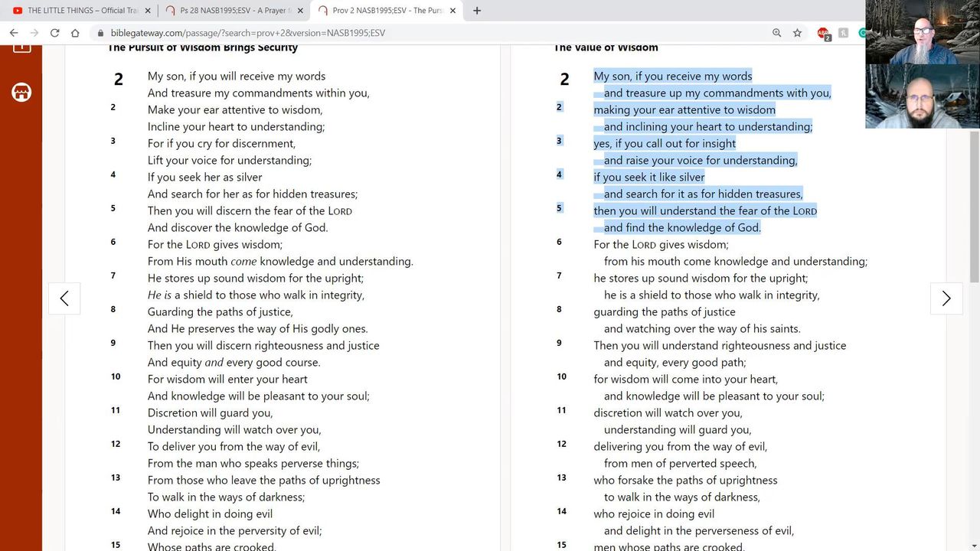This screenshot has width=980, height=551.
Task: Click the browser Forward arrow
Action: pos(34,33)
